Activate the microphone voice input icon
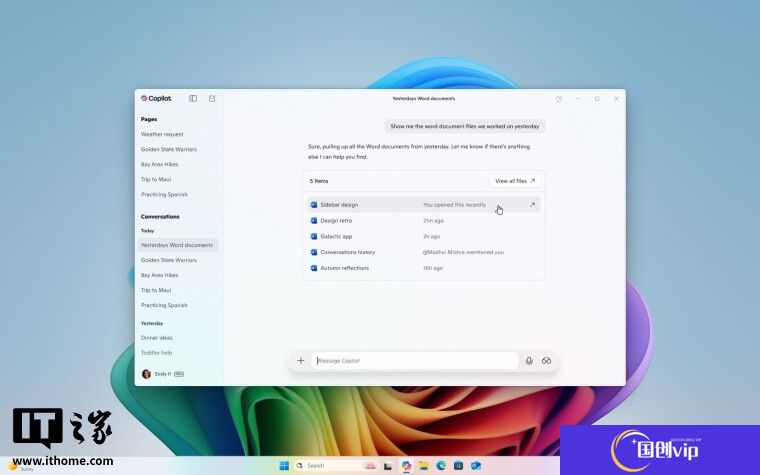760x475 pixels. point(529,361)
